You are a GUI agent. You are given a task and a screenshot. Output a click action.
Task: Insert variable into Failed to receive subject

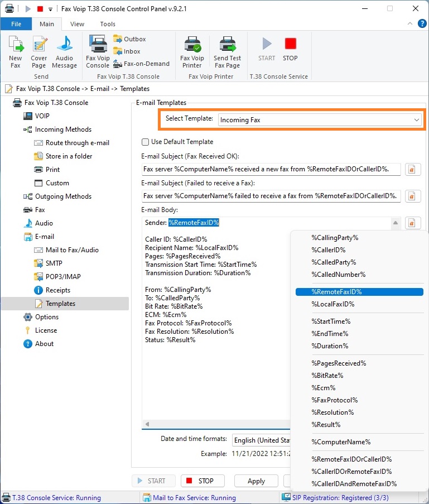(413, 196)
